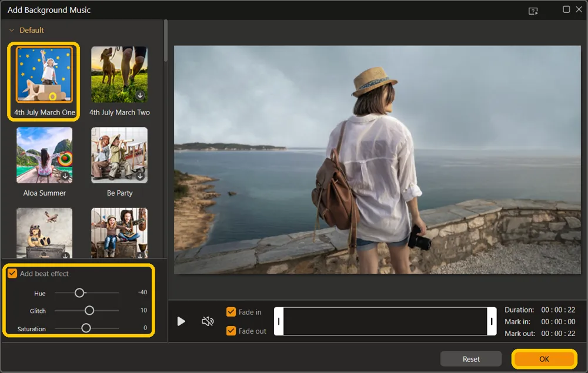Viewport: 588px width, 373px height.
Task: Click the Glitch slider handle
Action: (89, 311)
